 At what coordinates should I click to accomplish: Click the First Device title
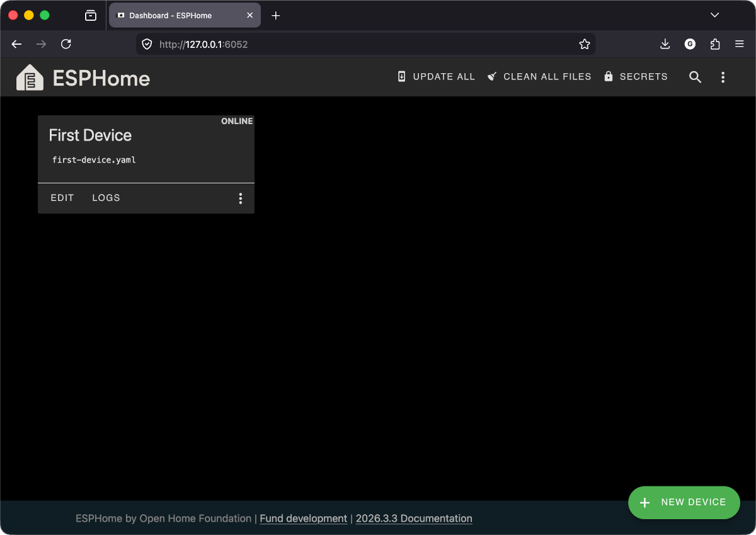click(90, 135)
